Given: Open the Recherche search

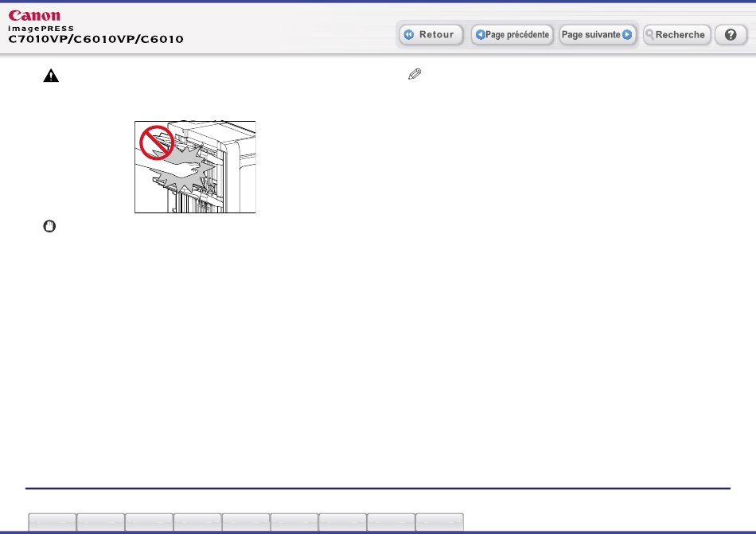Looking at the screenshot, I should 677,35.
